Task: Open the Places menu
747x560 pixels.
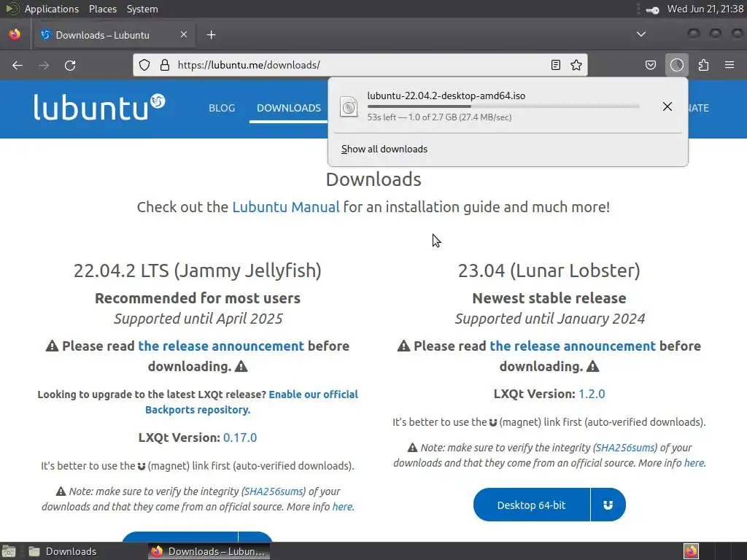Action: coord(102,9)
